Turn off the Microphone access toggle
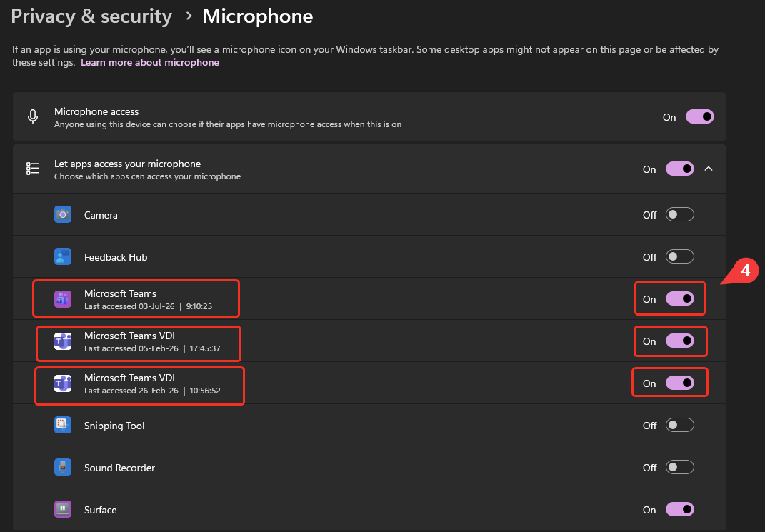This screenshot has height=532, width=765. (699, 116)
